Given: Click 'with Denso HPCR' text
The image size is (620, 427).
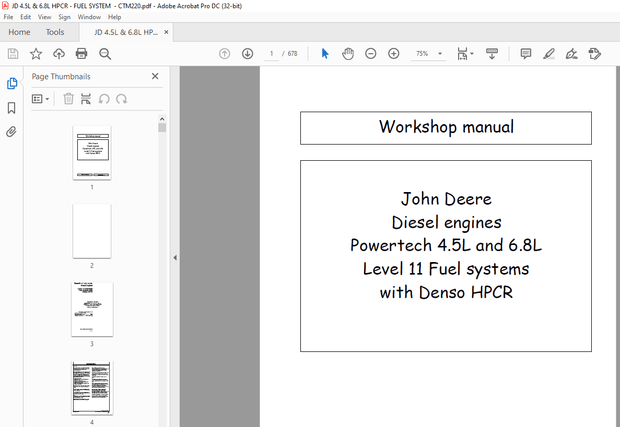Looking at the screenshot, I should [x=446, y=292].
